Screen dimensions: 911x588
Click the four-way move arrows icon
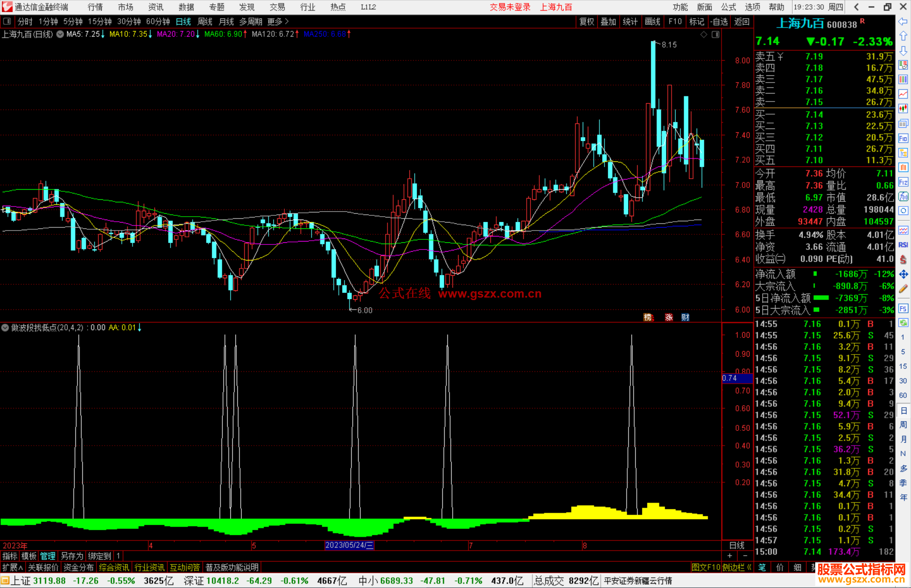coord(903,274)
